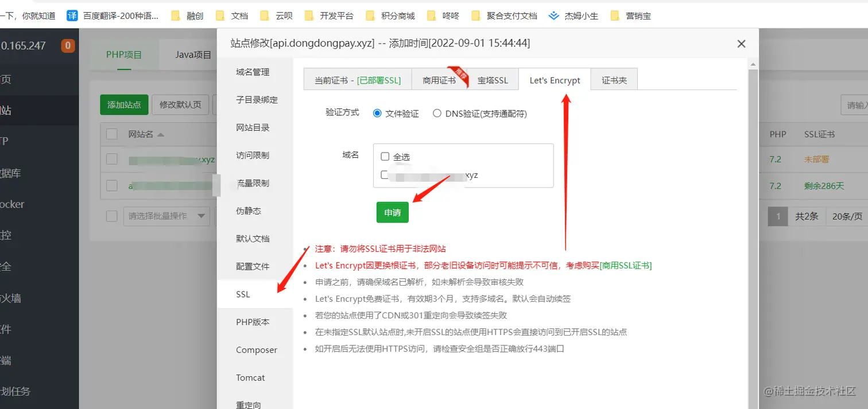This screenshot has height=409, width=868.
Task: Close the 站点修改 dialog
Action: click(741, 44)
